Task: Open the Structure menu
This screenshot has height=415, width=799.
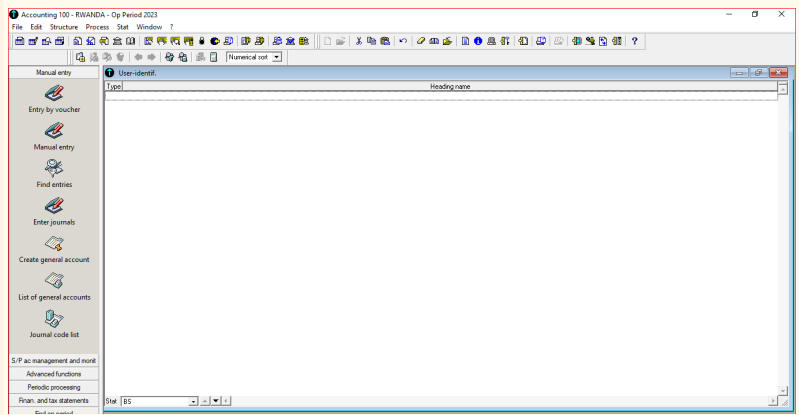Action: click(x=64, y=27)
